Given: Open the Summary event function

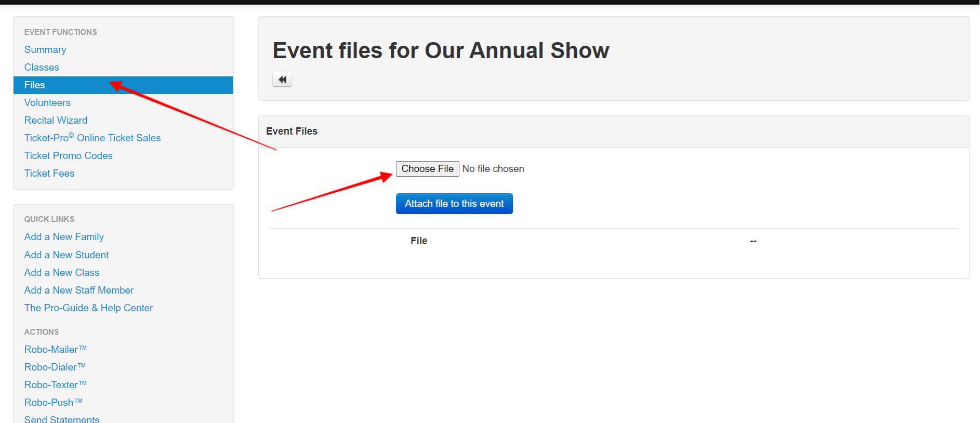Looking at the screenshot, I should (x=45, y=50).
